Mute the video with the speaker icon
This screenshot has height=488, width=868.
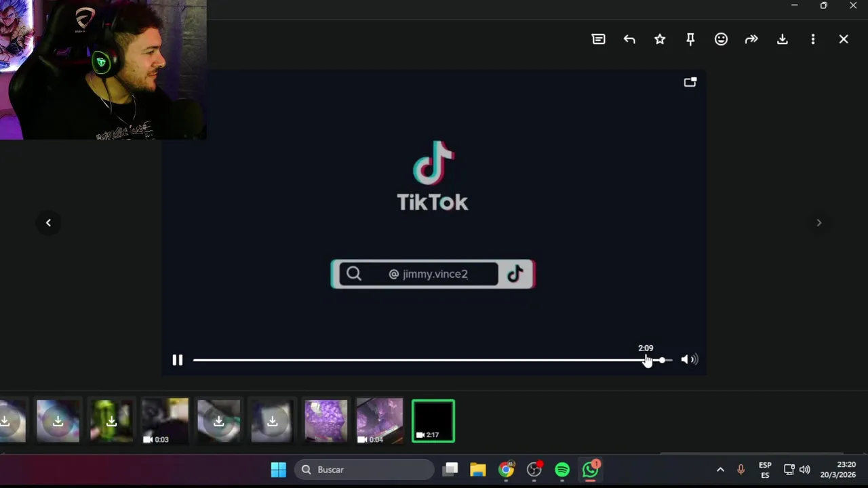pyautogui.click(x=689, y=360)
